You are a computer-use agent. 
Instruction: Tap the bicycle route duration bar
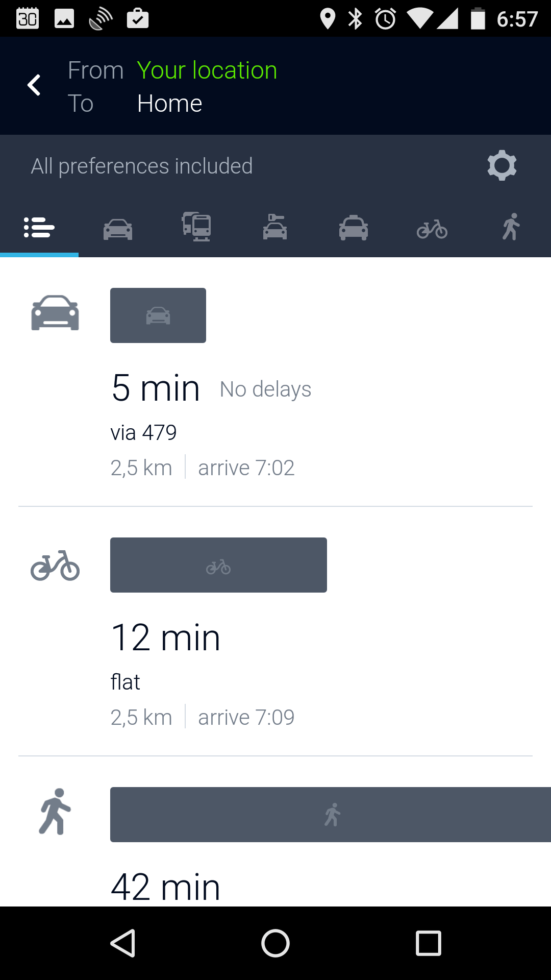218,565
